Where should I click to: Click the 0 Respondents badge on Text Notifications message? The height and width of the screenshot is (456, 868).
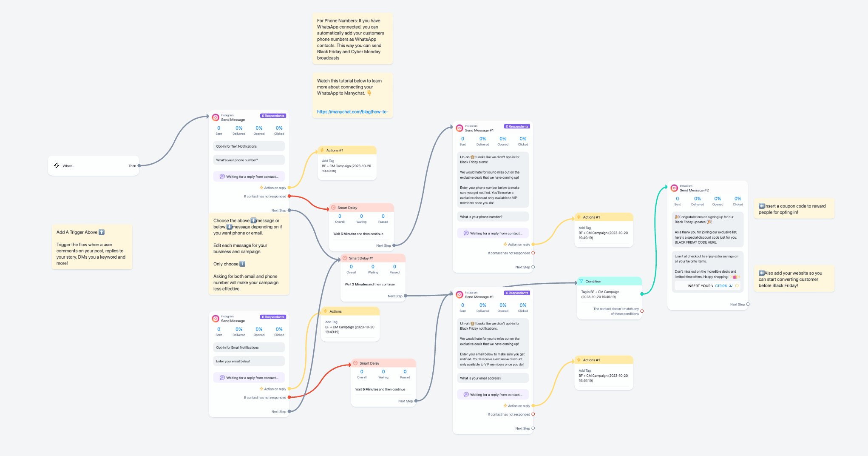[273, 116]
